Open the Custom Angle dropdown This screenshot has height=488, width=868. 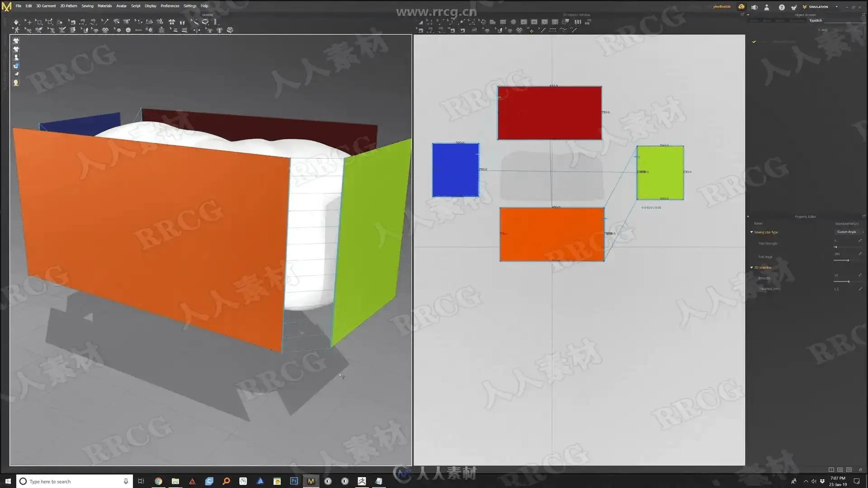849,232
